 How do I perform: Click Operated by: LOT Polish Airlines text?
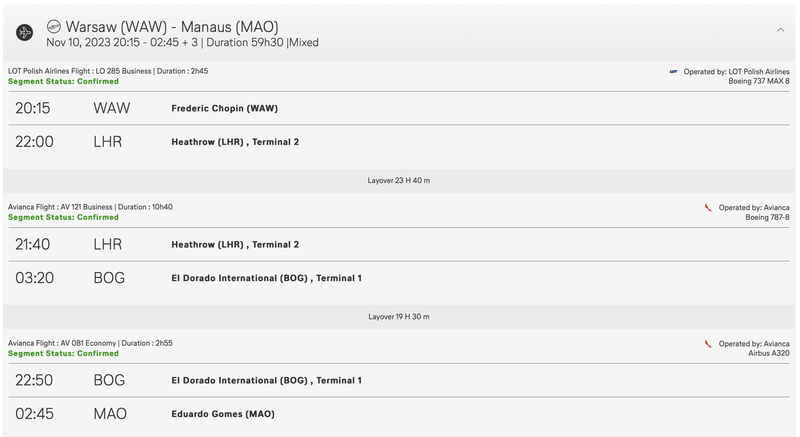[x=736, y=72]
